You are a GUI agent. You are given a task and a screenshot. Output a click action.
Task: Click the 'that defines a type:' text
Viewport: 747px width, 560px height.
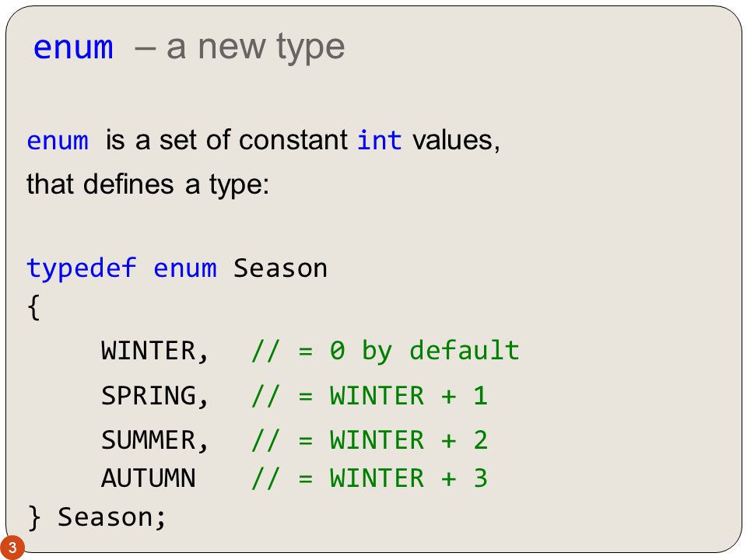[x=148, y=184]
